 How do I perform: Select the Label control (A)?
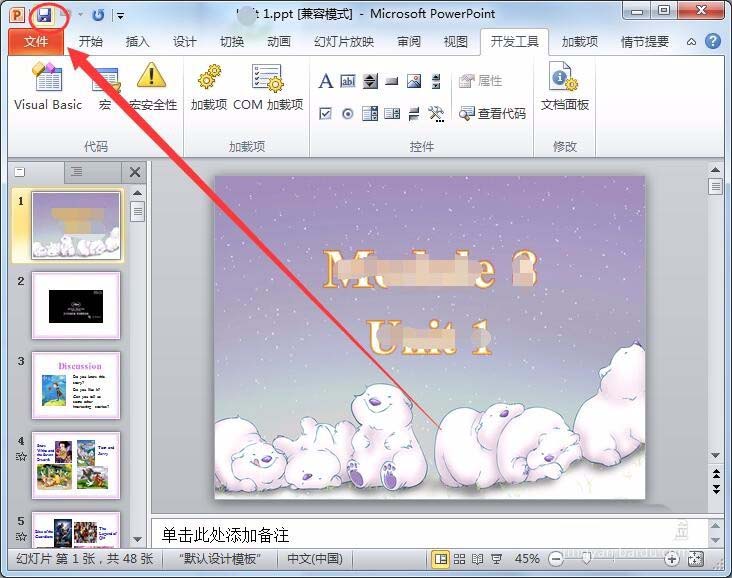(x=326, y=81)
